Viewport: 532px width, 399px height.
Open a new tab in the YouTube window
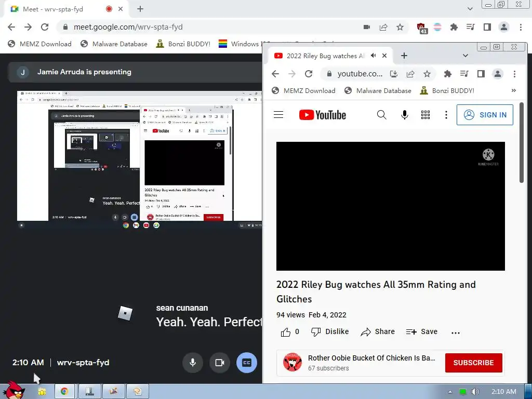[404, 56]
